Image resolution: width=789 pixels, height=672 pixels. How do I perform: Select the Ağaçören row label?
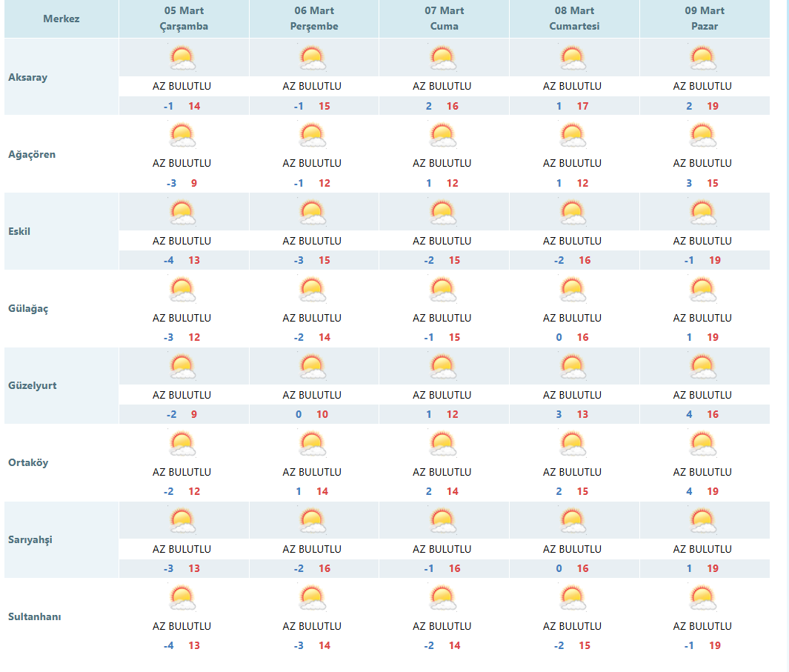[x=32, y=155]
